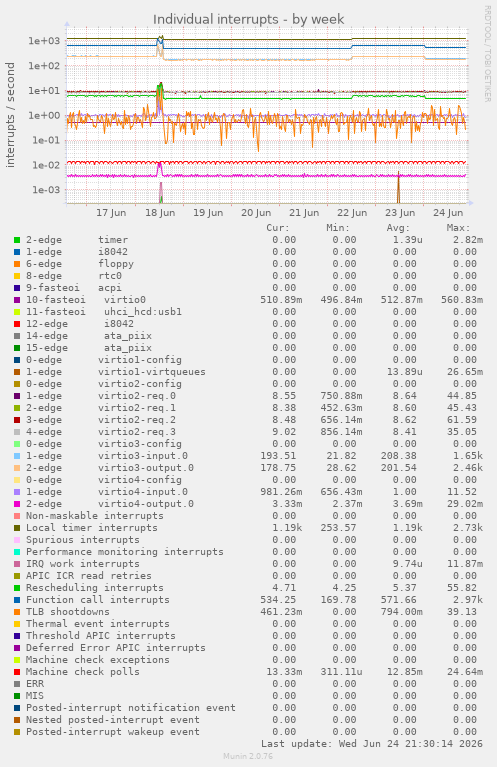
Task: Click the 'Machine check exceptions' label
Action: [98, 660]
